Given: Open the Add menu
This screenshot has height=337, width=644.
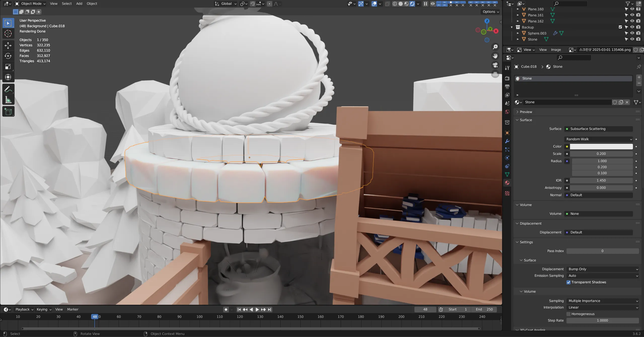Looking at the screenshot, I should click(x=79, y=4).
